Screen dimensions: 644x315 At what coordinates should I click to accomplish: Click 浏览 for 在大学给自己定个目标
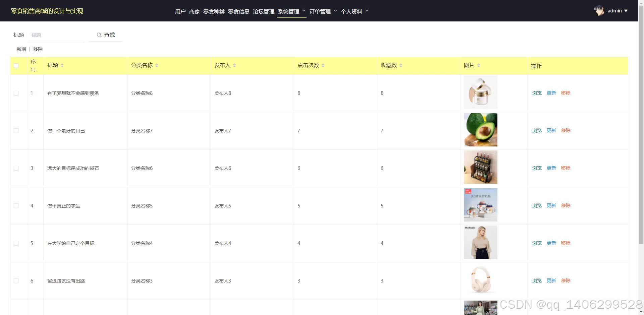[x=537, y=243]
